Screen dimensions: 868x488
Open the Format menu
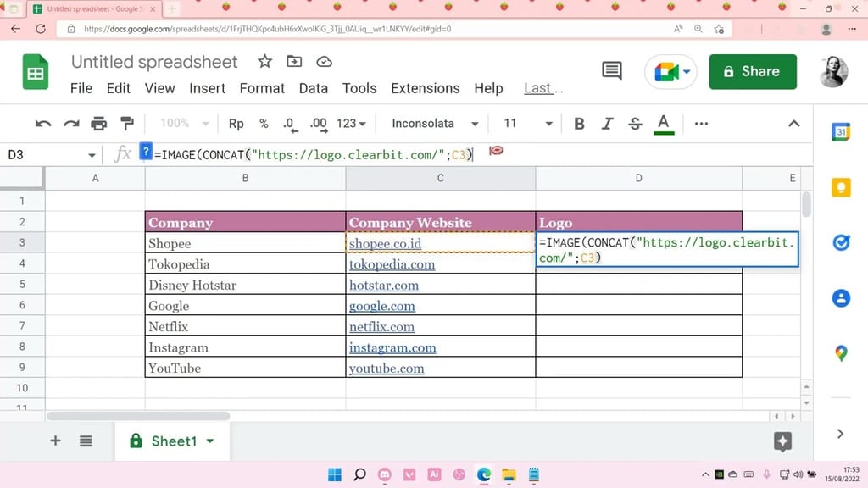[x=262, y=88]
